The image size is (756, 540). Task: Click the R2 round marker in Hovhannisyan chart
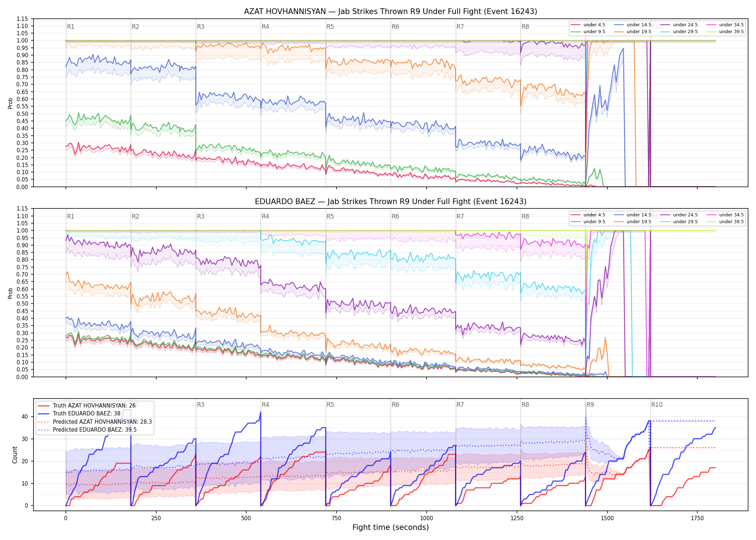coord(135,27)
